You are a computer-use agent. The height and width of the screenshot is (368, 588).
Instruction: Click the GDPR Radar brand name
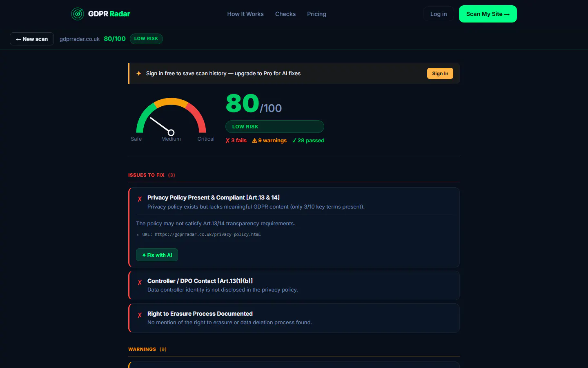(x=109, y=14)
